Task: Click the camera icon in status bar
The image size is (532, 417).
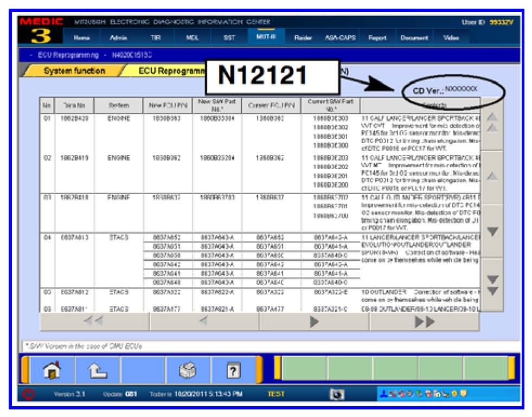Action: pos(337,394)
